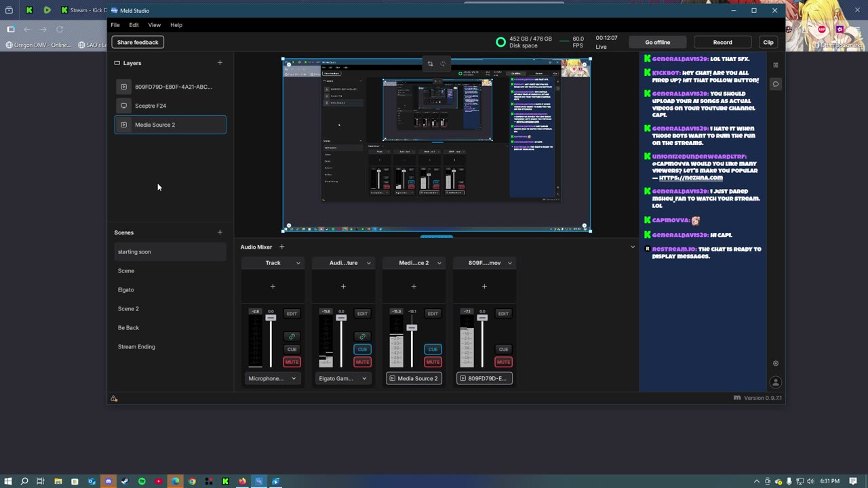Open the View menu
The width and height of the screenshot is (868, 488).
tap(155, 25)
